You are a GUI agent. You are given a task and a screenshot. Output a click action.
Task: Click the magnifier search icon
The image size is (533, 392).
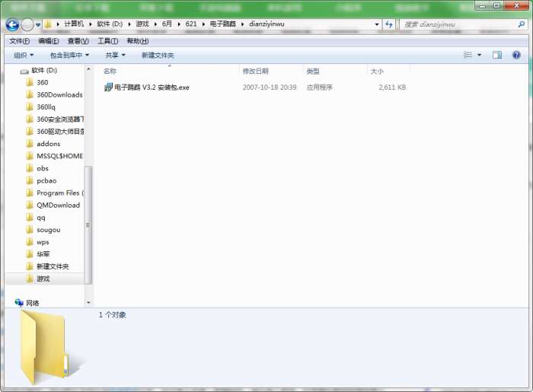(522, 24)
